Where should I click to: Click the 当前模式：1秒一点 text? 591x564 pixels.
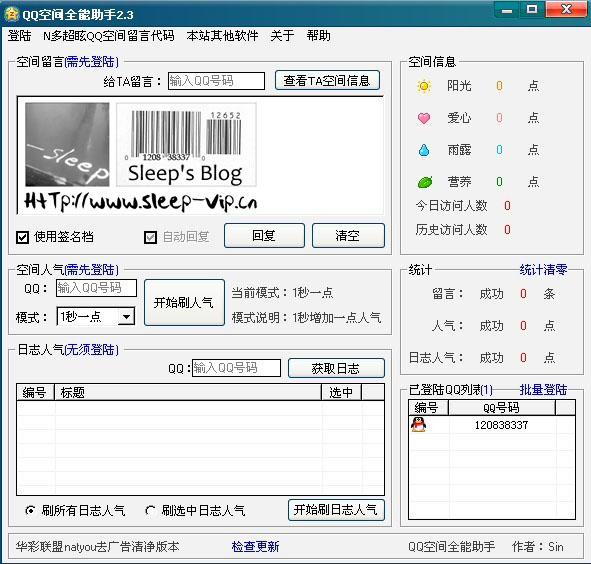click(282, 293)
